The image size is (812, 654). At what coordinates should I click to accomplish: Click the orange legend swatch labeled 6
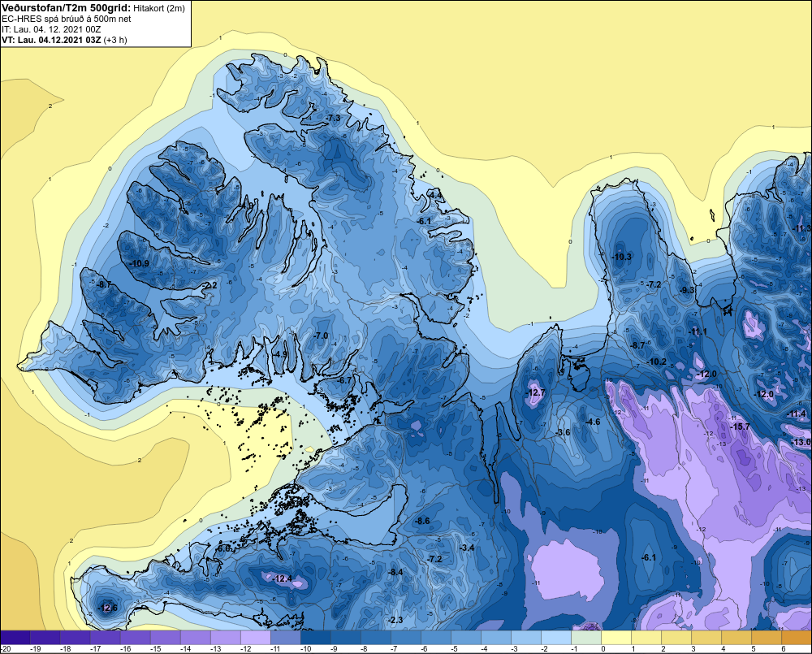[797, 638]
